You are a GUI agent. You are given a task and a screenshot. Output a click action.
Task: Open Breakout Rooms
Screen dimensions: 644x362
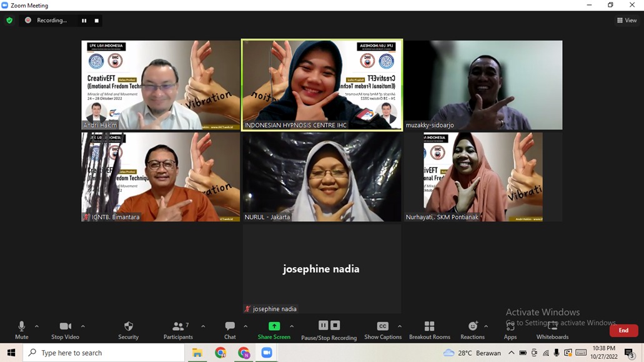click(429, 329)
